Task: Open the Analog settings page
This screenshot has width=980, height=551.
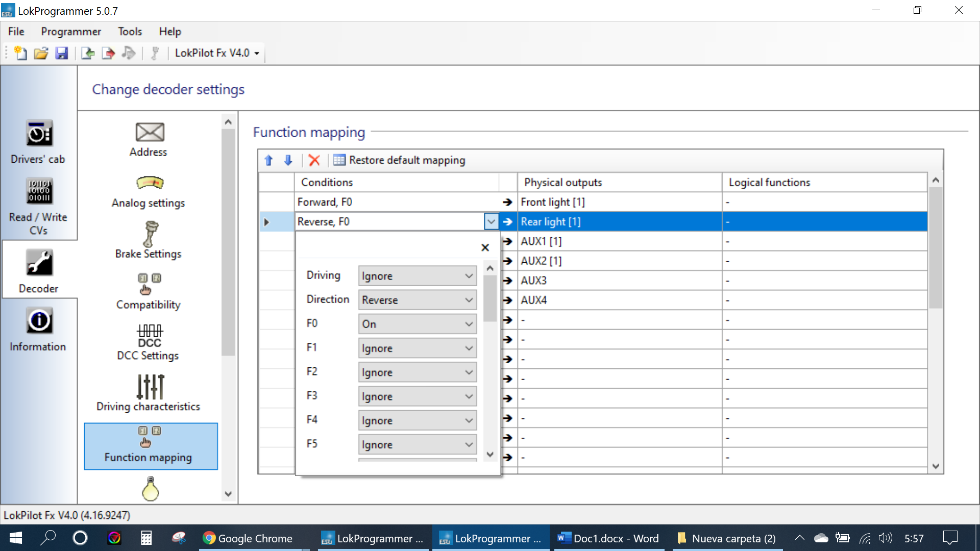Action: 149,191
